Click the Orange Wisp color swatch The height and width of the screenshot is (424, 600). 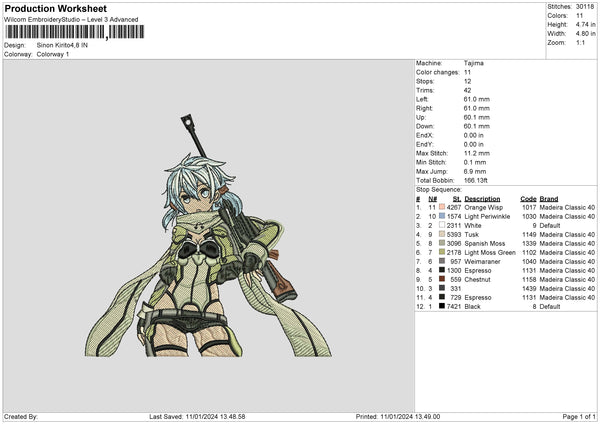[x=441, y=207]
